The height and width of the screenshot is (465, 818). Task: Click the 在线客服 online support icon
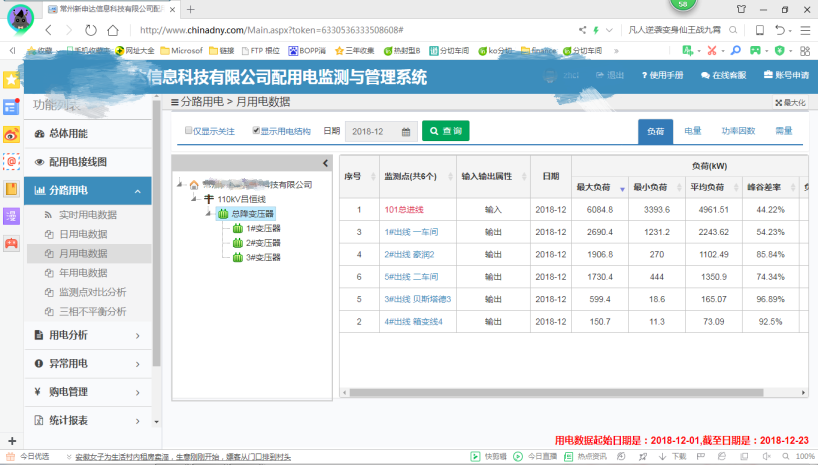(x=706, y=75)
